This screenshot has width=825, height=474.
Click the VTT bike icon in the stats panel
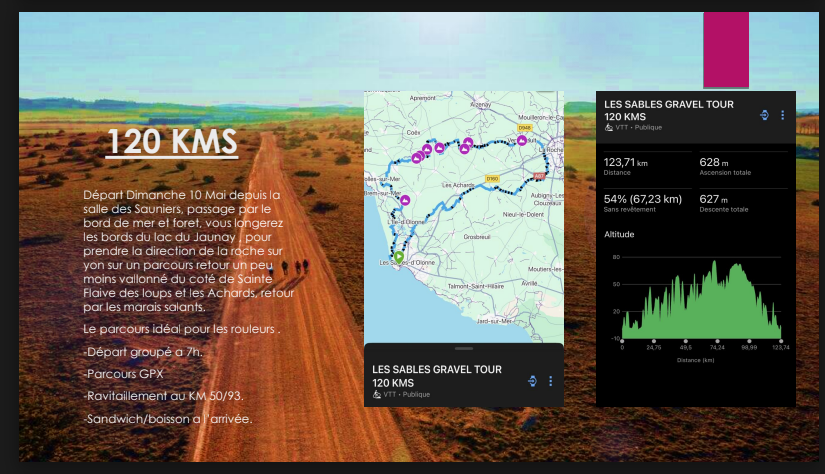coord(609,128)
